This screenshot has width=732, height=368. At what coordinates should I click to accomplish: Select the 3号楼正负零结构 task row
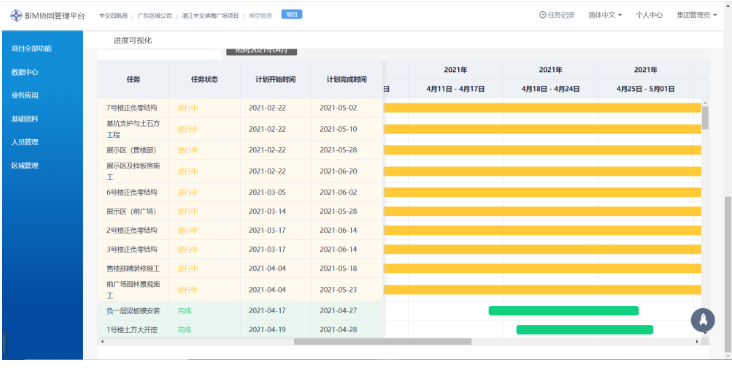point(240,249)
